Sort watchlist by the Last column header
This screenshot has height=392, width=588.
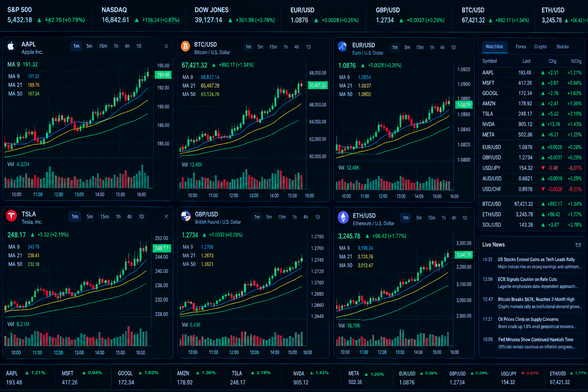click(527, 61)
